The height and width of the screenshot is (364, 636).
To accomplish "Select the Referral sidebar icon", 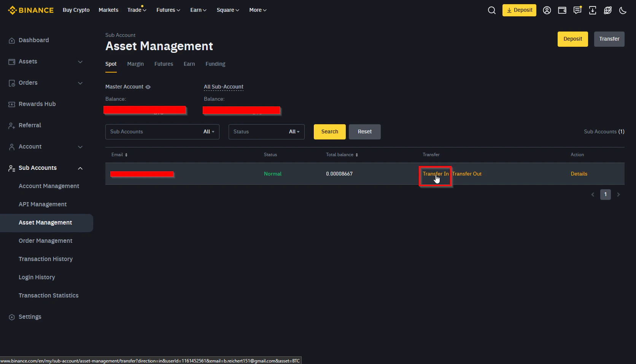I will click(x=11, y=125).
